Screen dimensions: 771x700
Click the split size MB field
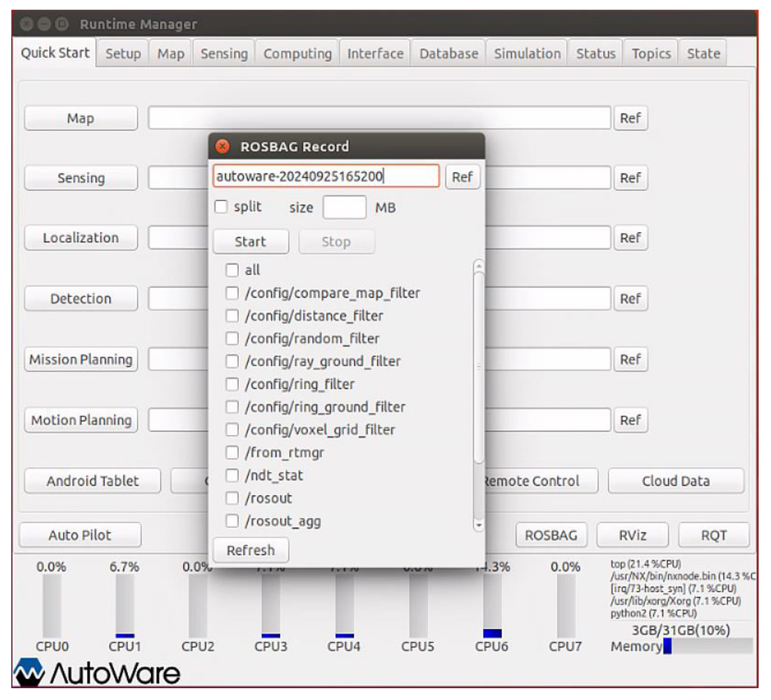344,208
